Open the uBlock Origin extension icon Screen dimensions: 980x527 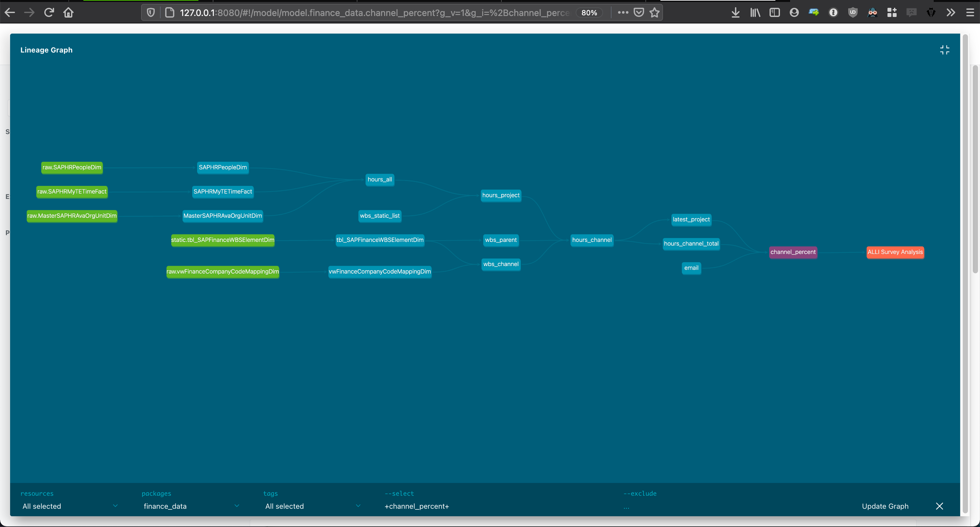853,12
